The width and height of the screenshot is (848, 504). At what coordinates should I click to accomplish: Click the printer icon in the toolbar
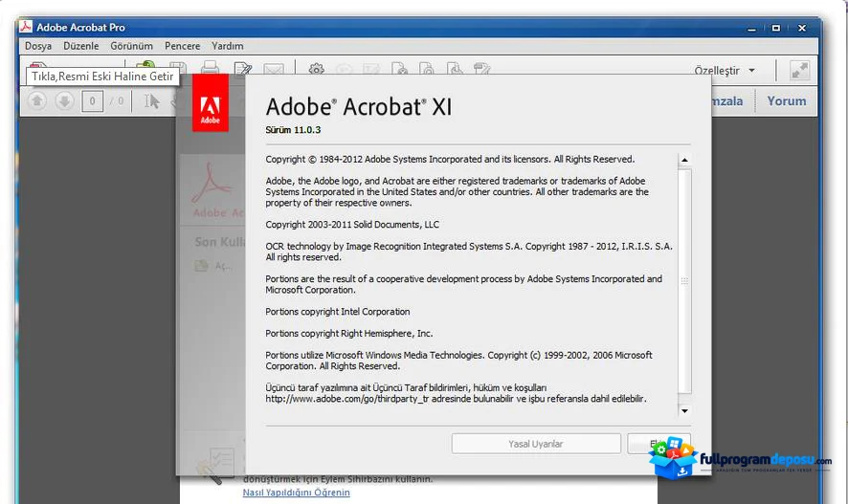coord(210,68)
